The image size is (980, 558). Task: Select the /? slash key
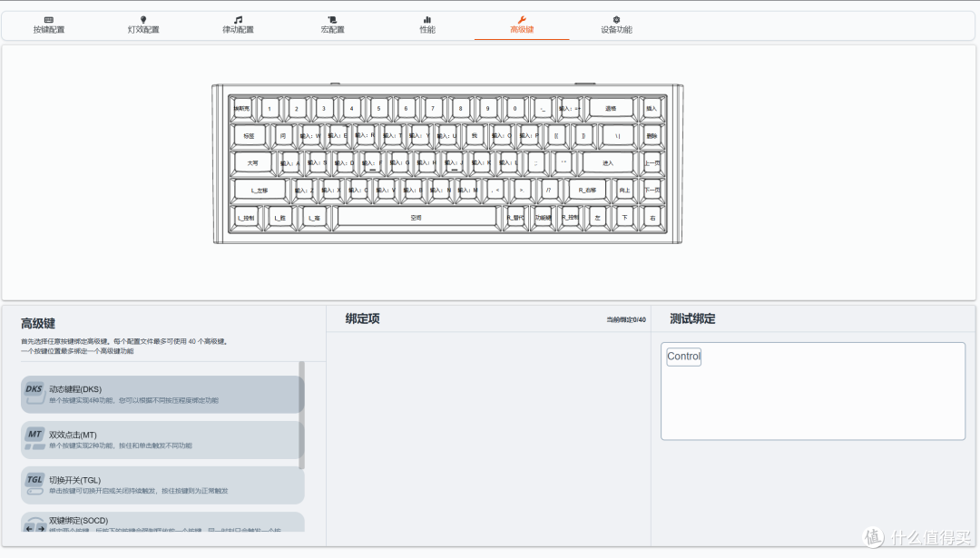point(548,190)
